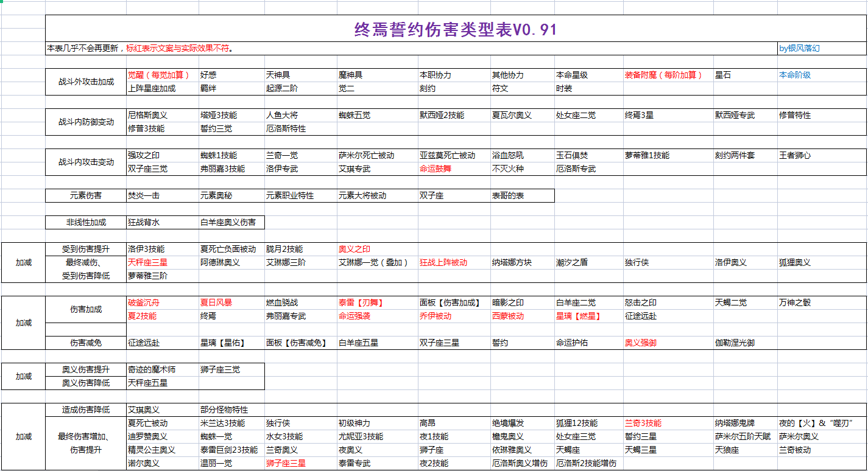Select the 狂战背水 cell
Image resolution: width=868 pixels, height=471 pixels.
pos(163,222)
